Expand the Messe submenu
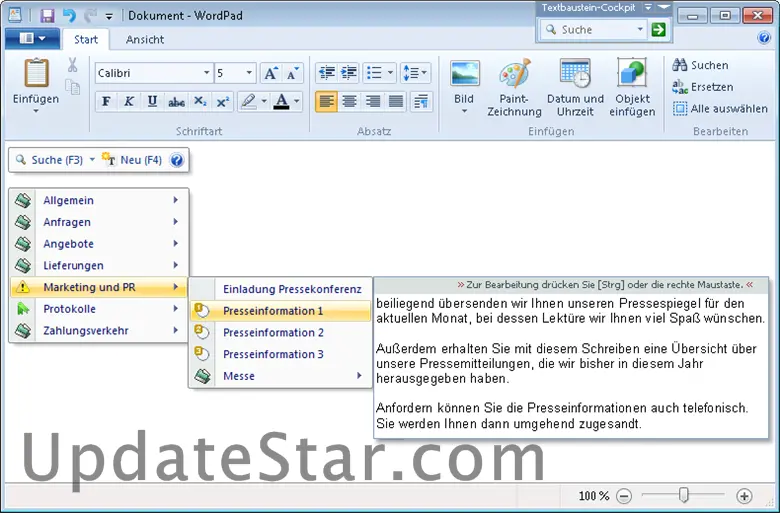Screen dimensions: 780x513 (x=281, y=376)
